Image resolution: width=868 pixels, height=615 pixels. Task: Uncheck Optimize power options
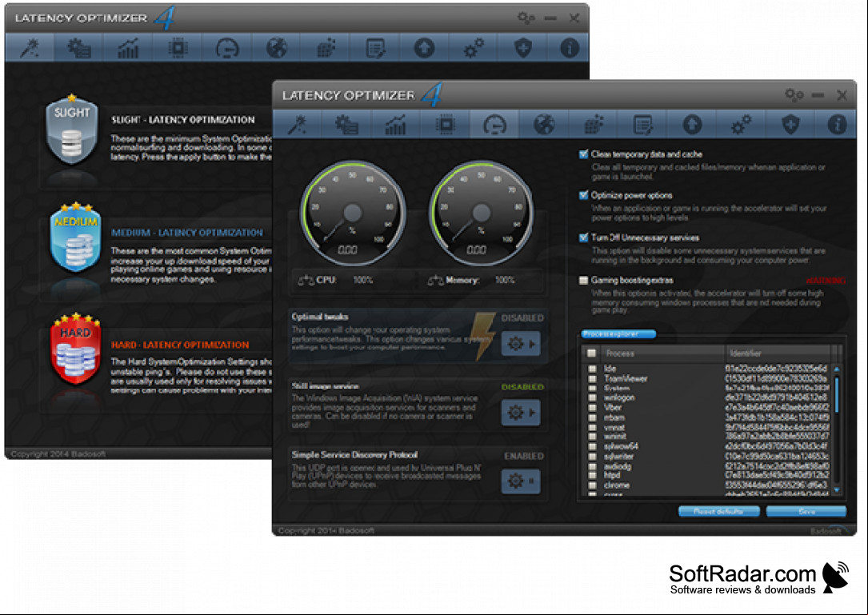[583, 195]
